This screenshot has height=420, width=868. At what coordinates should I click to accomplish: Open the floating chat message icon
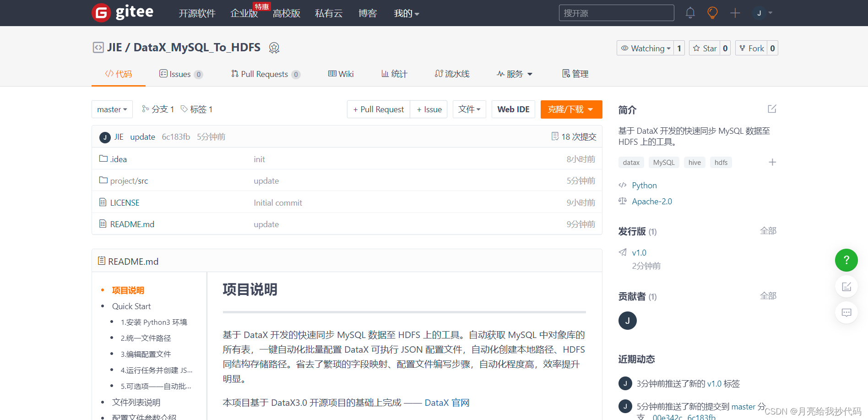click(846, 313)
